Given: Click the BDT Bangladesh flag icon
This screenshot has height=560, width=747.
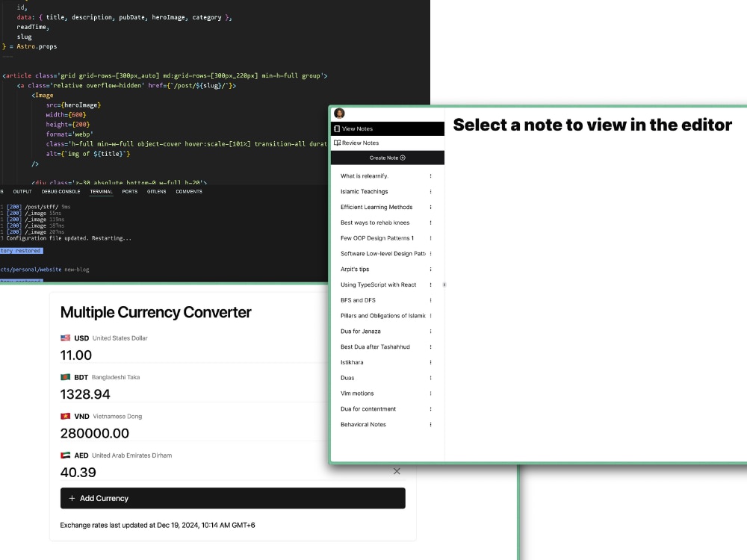Looking at the screenshot, I should pos(65,377).
